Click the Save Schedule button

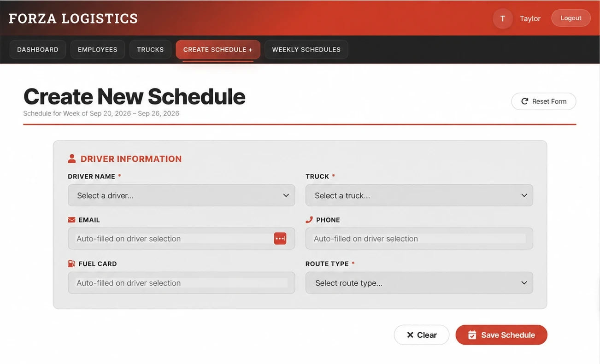pos(501,335)
